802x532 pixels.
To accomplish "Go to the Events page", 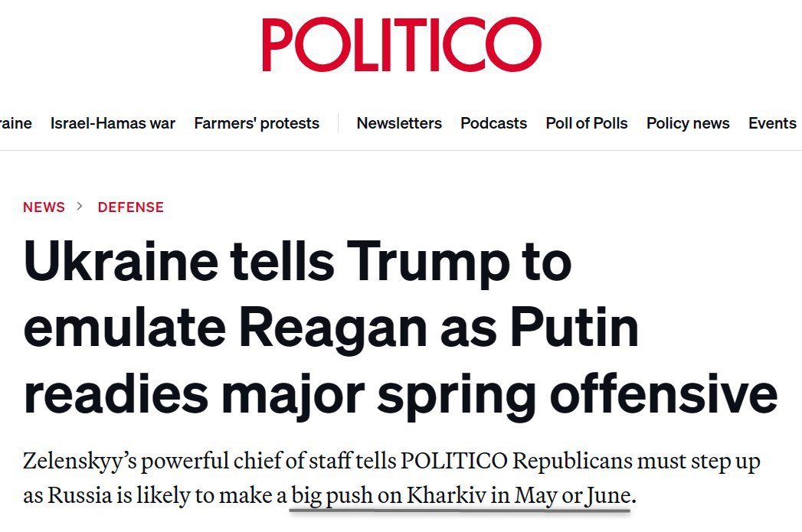I will tap(772, 123).
